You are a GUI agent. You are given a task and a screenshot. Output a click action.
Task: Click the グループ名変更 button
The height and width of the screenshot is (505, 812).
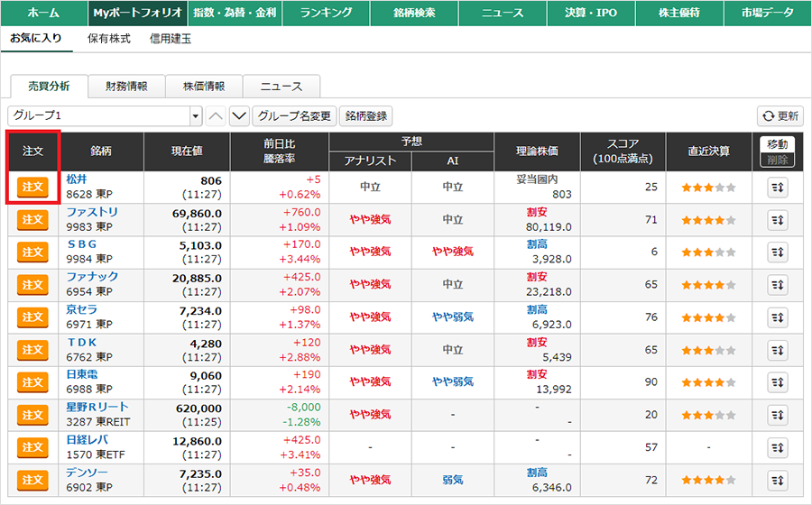pos(295,116)
